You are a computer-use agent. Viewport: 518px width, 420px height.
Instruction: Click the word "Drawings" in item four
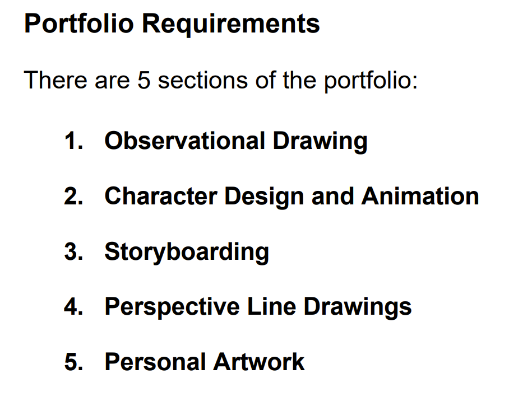[358, 307]
